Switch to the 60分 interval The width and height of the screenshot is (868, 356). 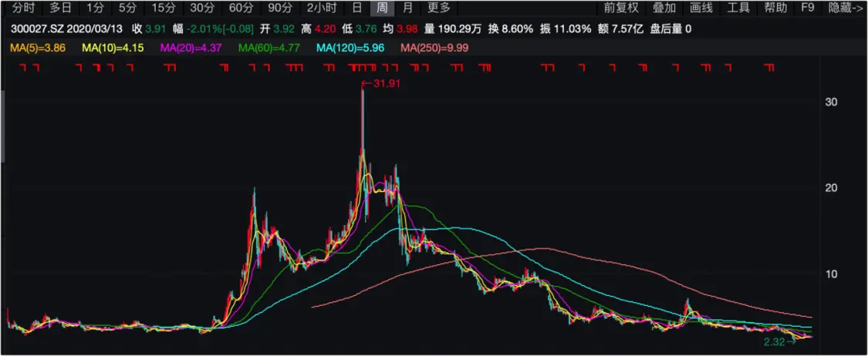[241, 8]
